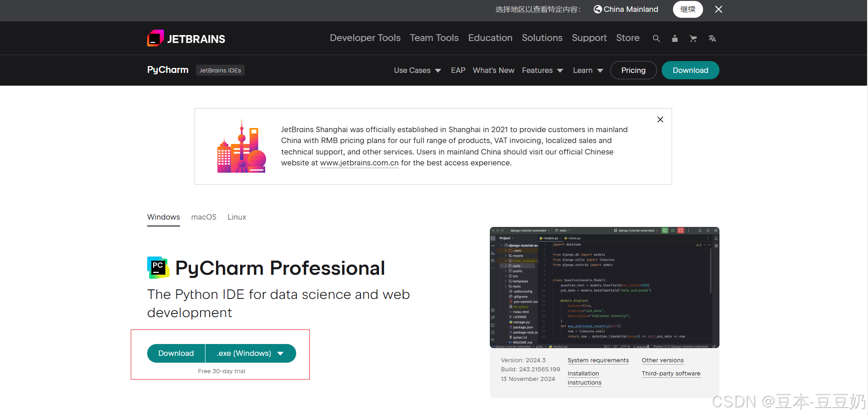
Task: Open Other versions link
Action: (663, 360)
